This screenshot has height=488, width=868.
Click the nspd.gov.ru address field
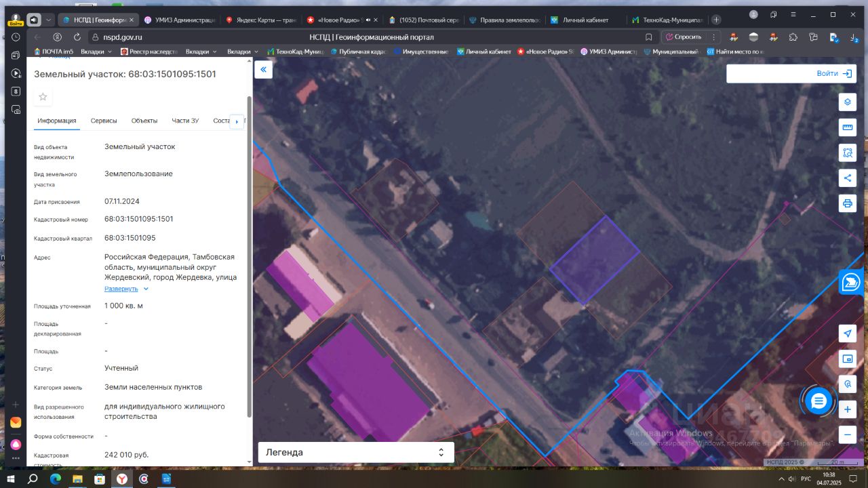123,37
